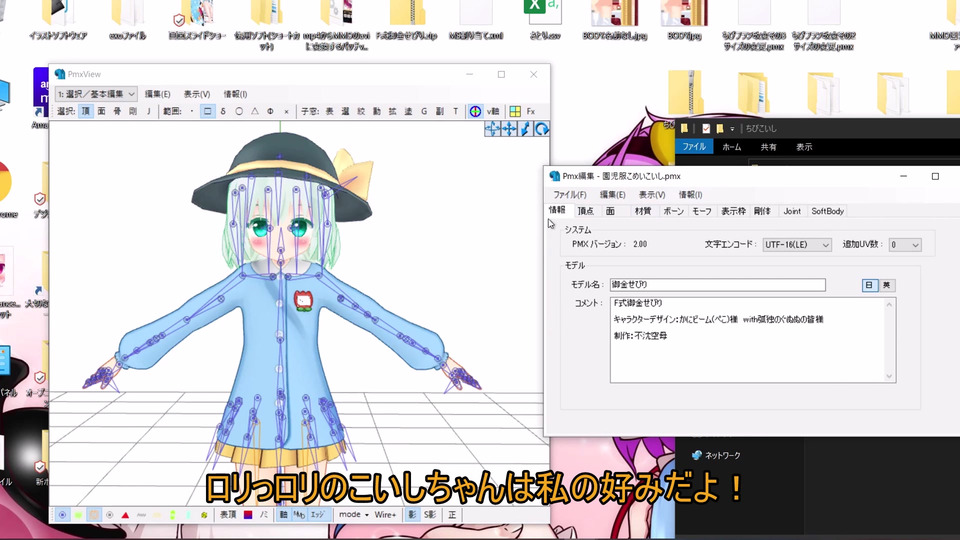Open the 文字エンコード UTF-16(LE) dropdown
Screen dimensions: 960x540
pos(797,244)
